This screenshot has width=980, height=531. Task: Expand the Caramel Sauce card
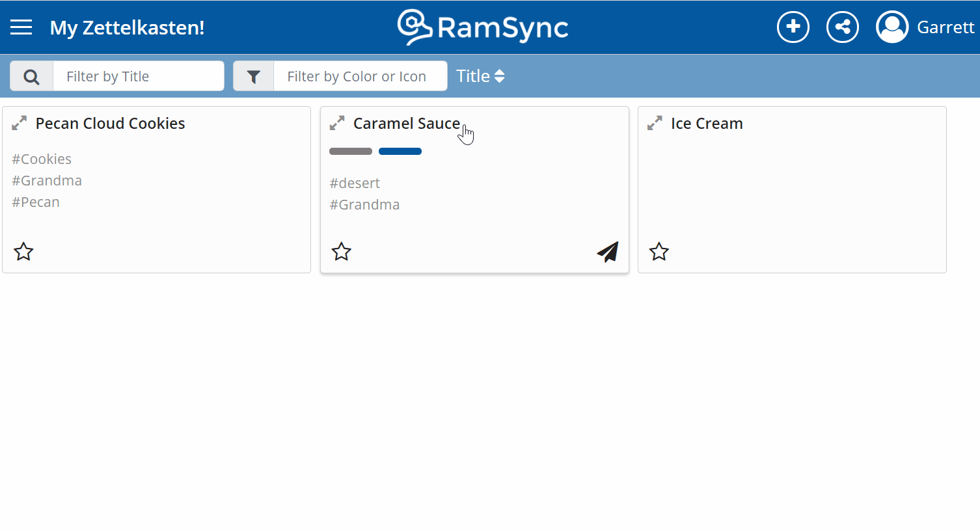click(x=337, y=123)
